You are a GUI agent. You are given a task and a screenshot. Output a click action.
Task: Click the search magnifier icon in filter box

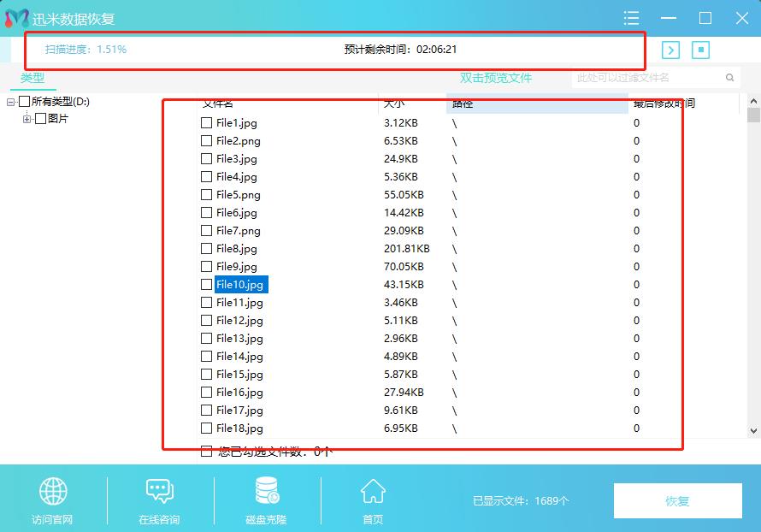[729, 78]
